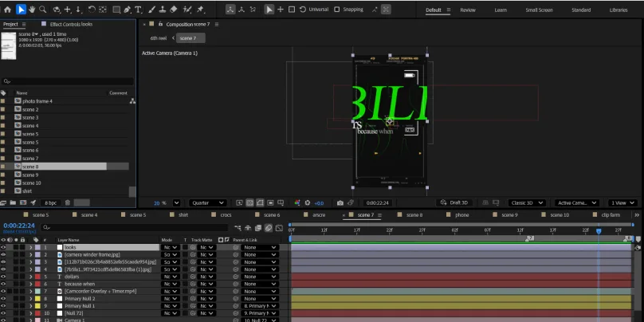Viewport: 644px width, 322px height.
Task: Select the Pen tool
Action: click(x=128, y=10)
